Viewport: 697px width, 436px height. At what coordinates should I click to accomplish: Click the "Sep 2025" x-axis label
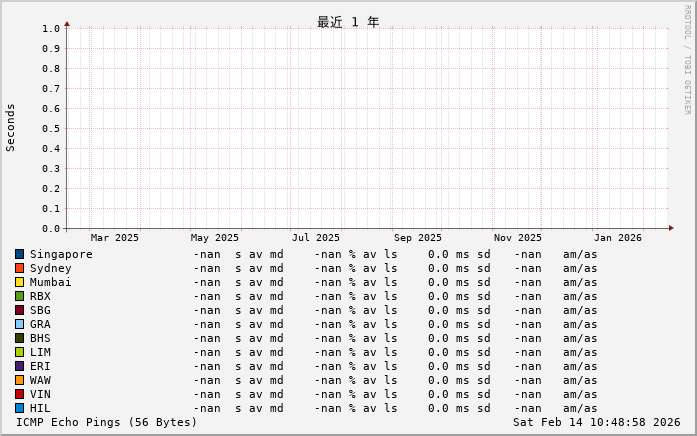417,238
